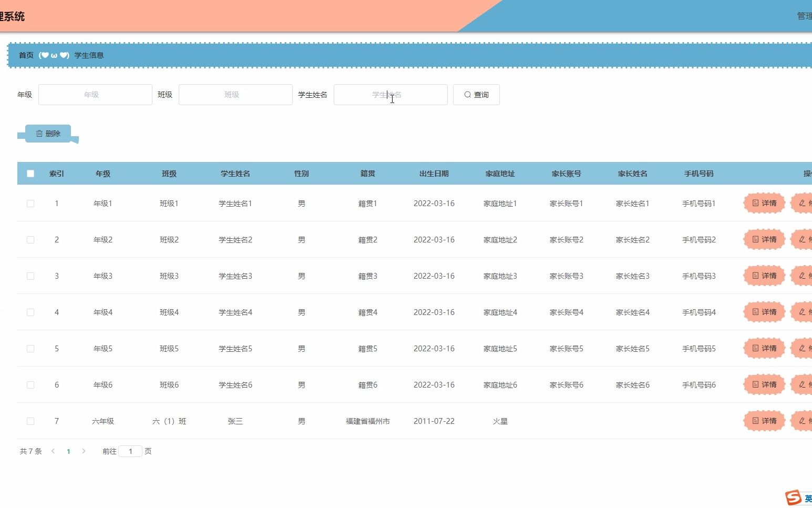Check the checkbox for row 年级4
Viewport: 812px width, 508px height.
pos(30,312)
